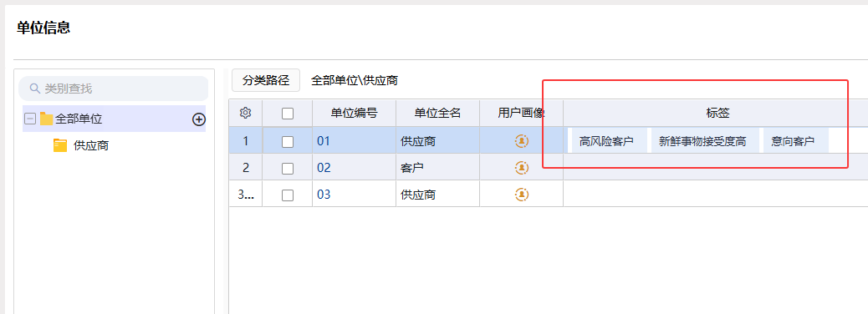View user portrait icon for unit 01
The image size is (868, 314).
point(522,141)
